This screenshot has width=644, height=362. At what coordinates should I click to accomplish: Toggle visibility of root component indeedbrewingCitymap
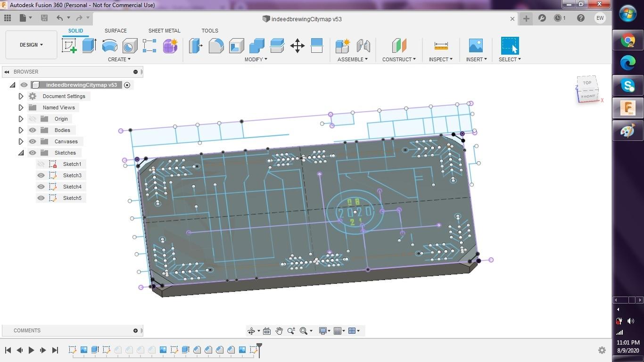click(x=24, y=85)
